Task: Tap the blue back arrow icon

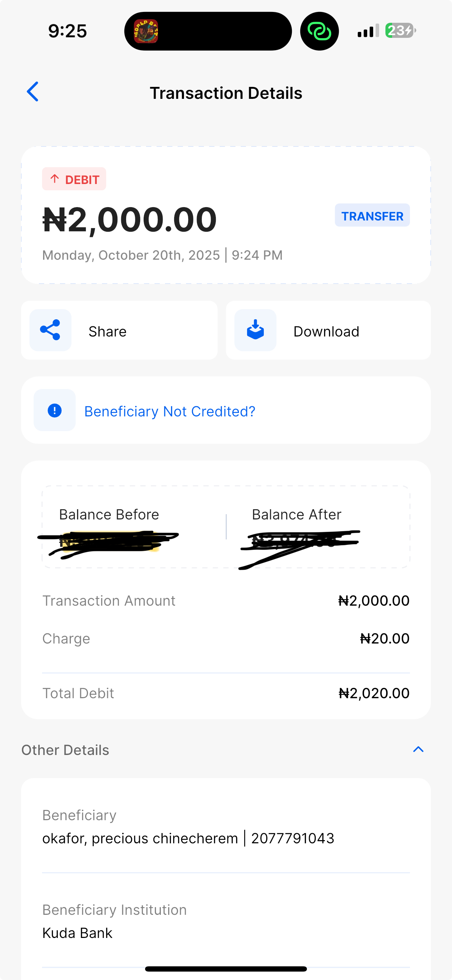Action: (x=33, y=92)
